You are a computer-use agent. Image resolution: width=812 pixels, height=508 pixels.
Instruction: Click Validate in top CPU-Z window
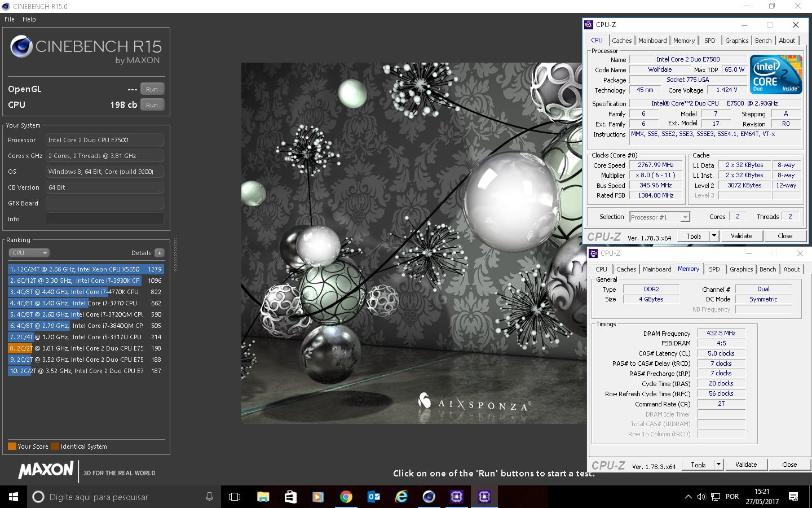(742, 236)
